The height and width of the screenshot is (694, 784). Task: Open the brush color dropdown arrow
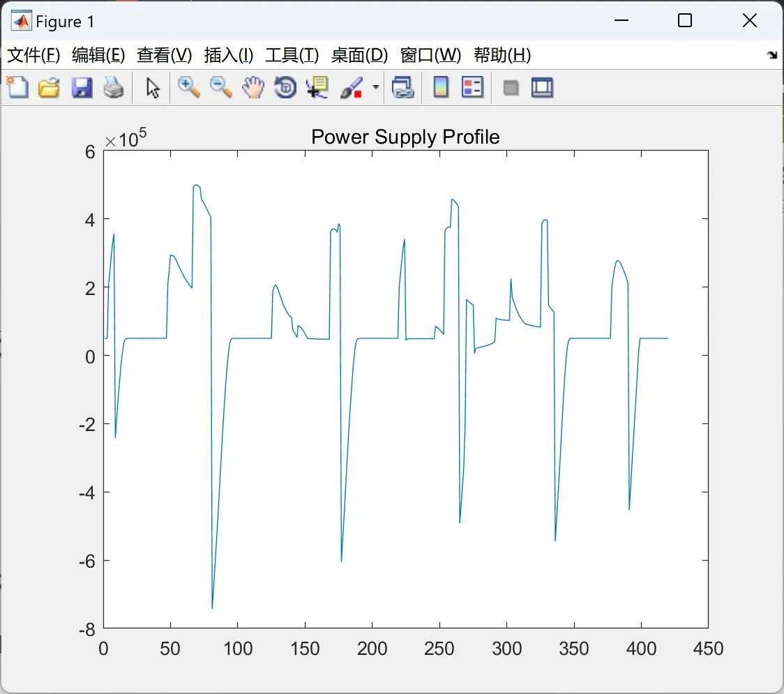(x=375, y=87)
